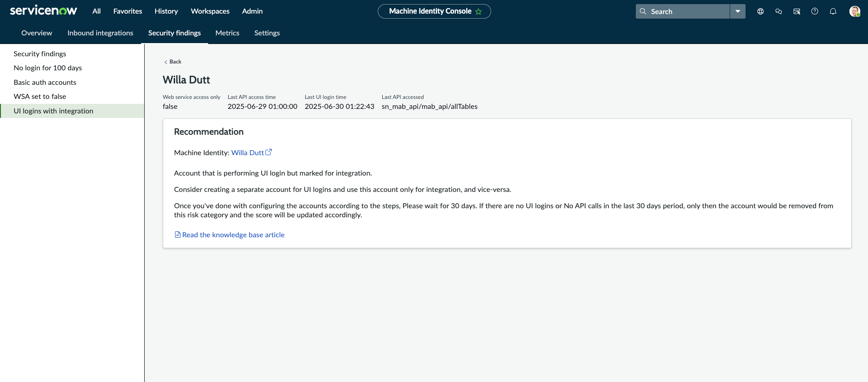Click the Last UI login time value 2025-06-30 01:22:43
868x382 pixels.
click(x=340, y=107)
